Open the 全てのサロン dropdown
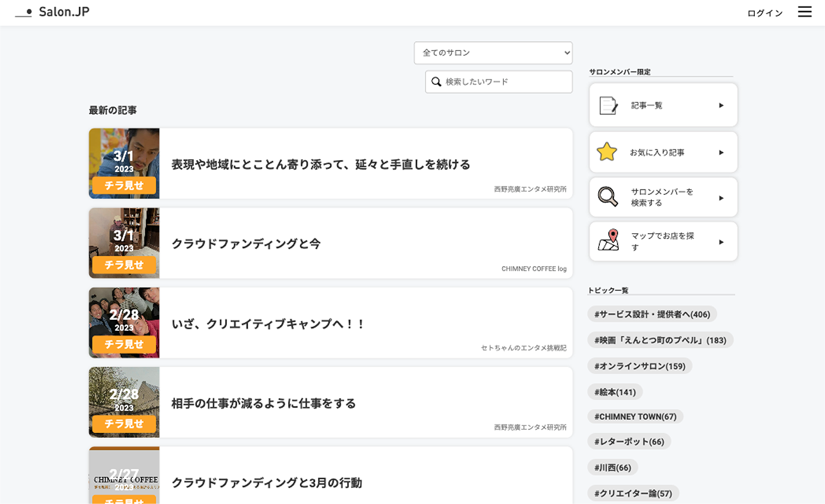The height and width of the screenshot is (504, 825). [493, 52]
